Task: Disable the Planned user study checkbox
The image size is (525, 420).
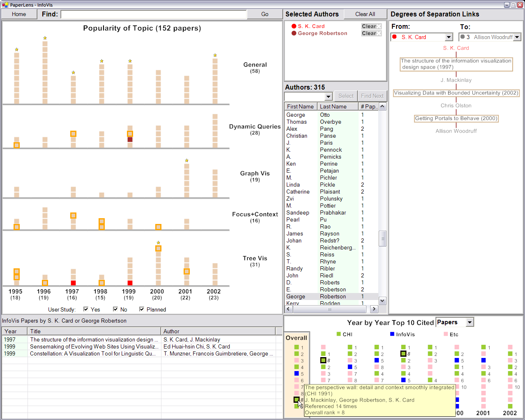Action: [x=142, y=309]
